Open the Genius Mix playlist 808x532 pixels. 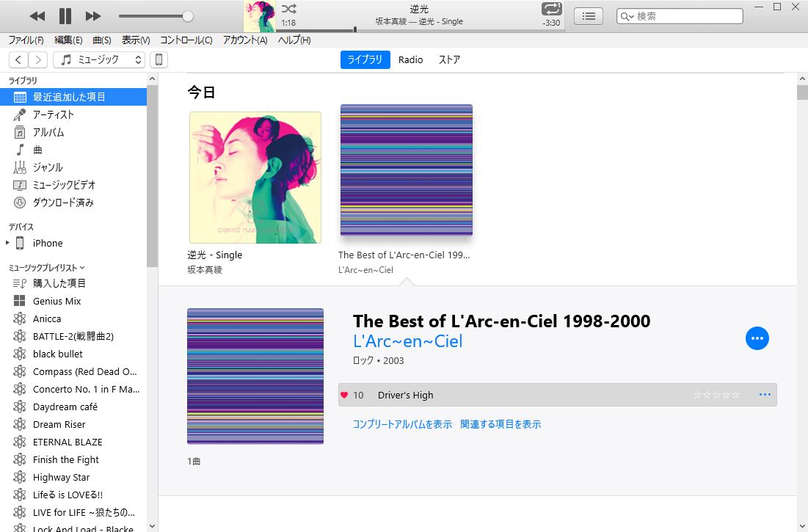click(57, 301)
